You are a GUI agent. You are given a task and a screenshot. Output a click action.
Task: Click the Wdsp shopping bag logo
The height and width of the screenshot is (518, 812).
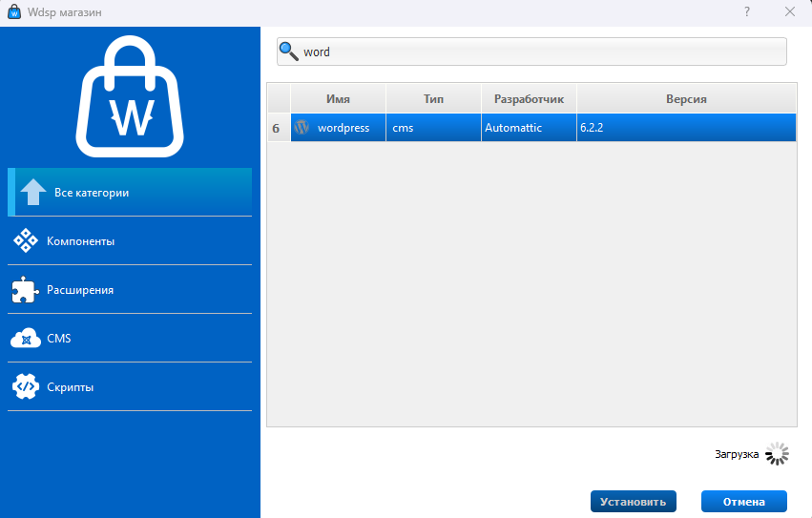[130, 96]
